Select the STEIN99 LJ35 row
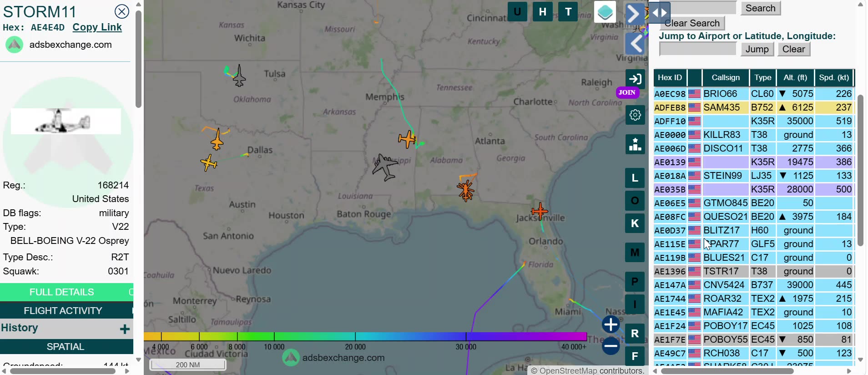 [x=753, y=176]
